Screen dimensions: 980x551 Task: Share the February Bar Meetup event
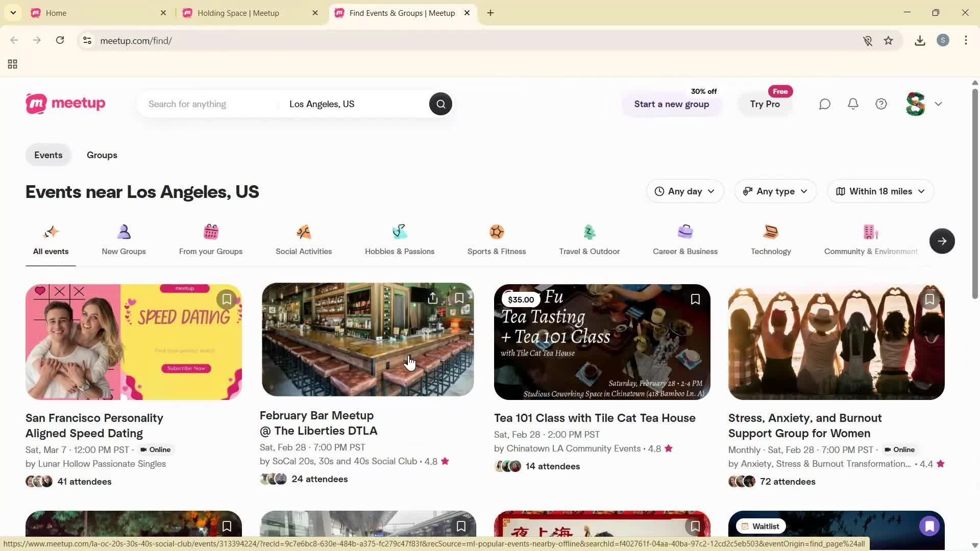[x=433, y=298]
